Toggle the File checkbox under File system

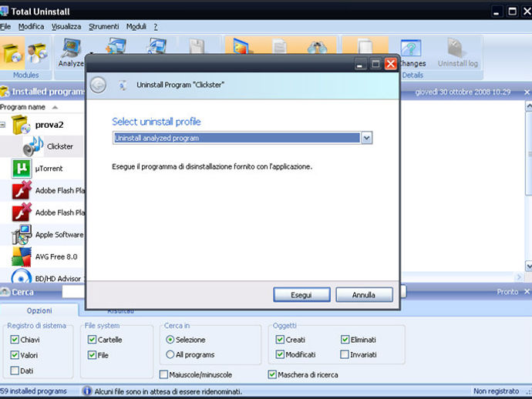[x=92, y=355]
